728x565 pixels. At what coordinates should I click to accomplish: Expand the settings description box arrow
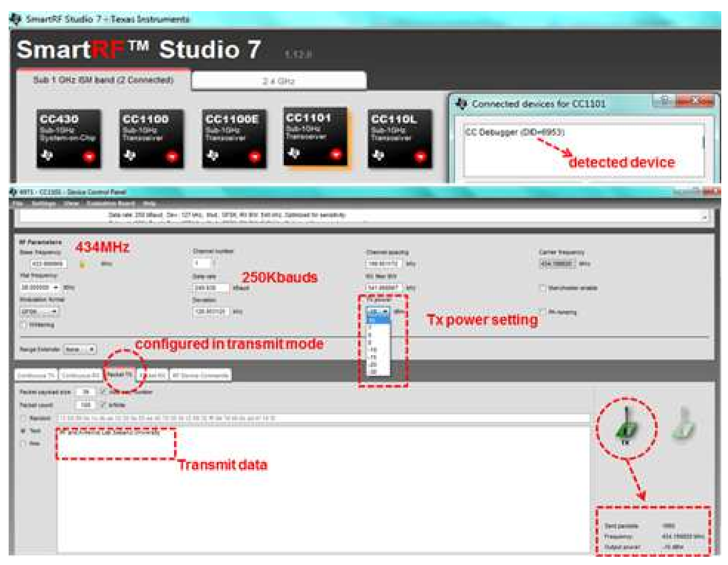(x=704, y=218)
